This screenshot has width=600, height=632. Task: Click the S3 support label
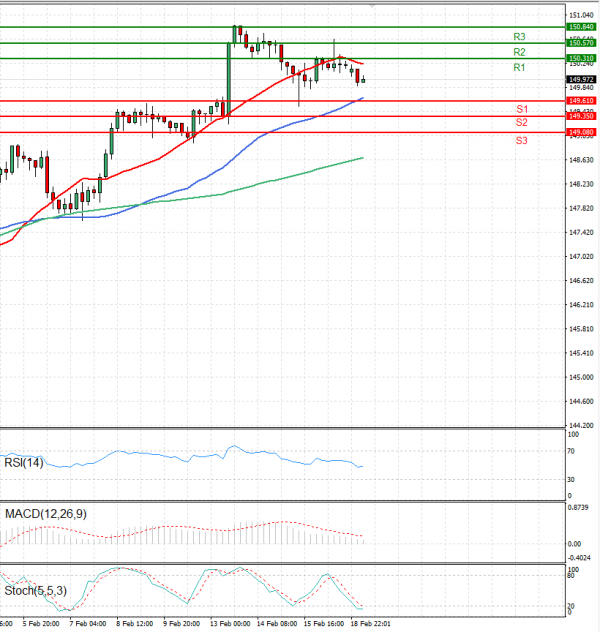point(521,140)
